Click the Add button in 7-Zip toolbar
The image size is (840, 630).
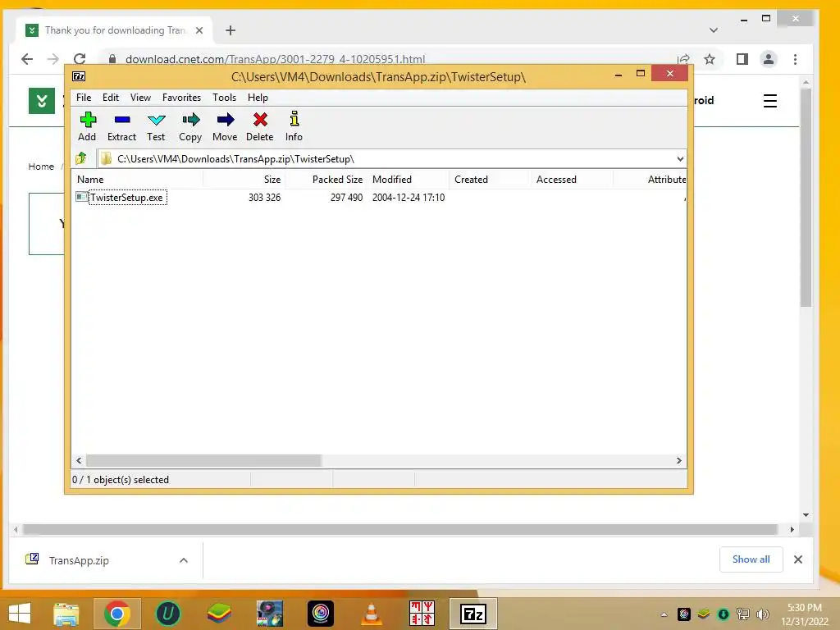coord(87,126)
